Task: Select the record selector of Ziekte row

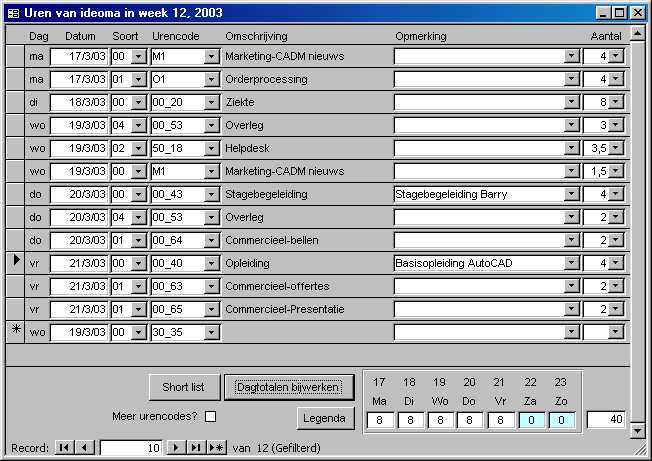Action: click(15, 102)
